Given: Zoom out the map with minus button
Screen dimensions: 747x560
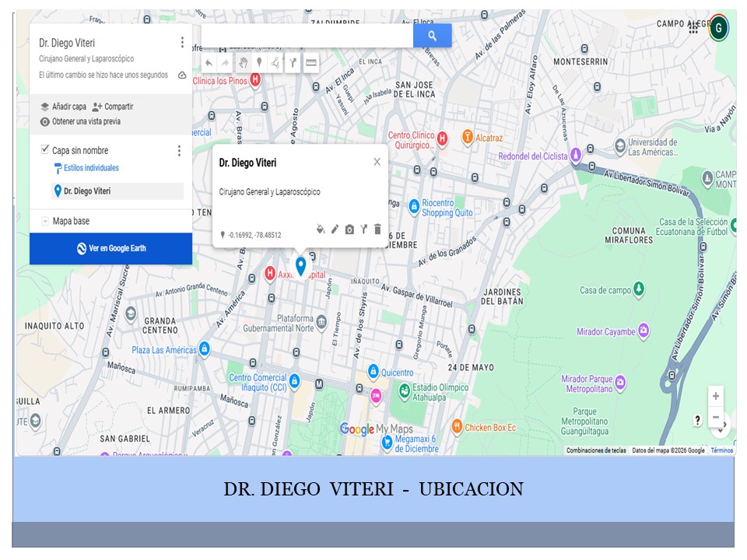Looking at the screenshot, I should 716,417.
